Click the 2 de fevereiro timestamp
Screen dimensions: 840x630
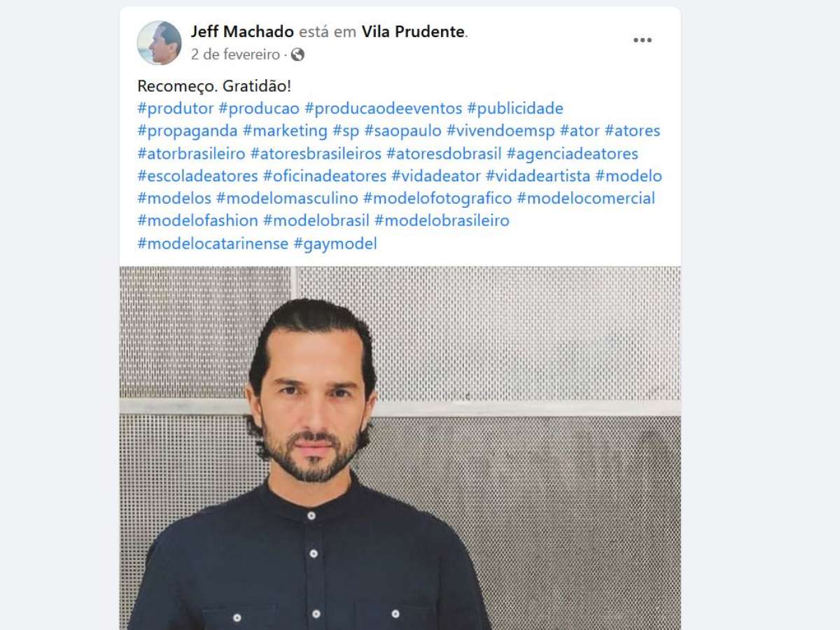tap(235, 55)
